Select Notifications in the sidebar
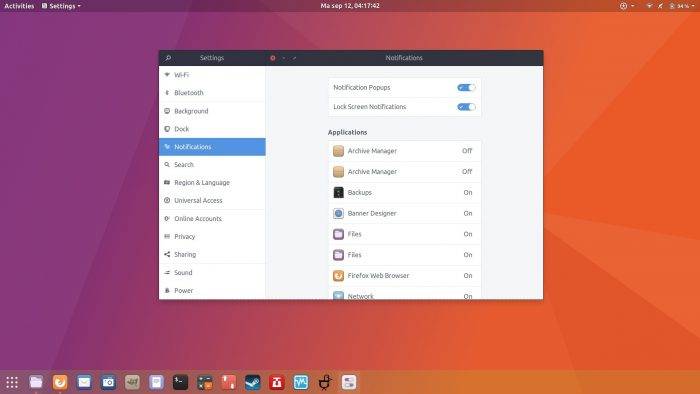700x394 pixels. point(212,147)
